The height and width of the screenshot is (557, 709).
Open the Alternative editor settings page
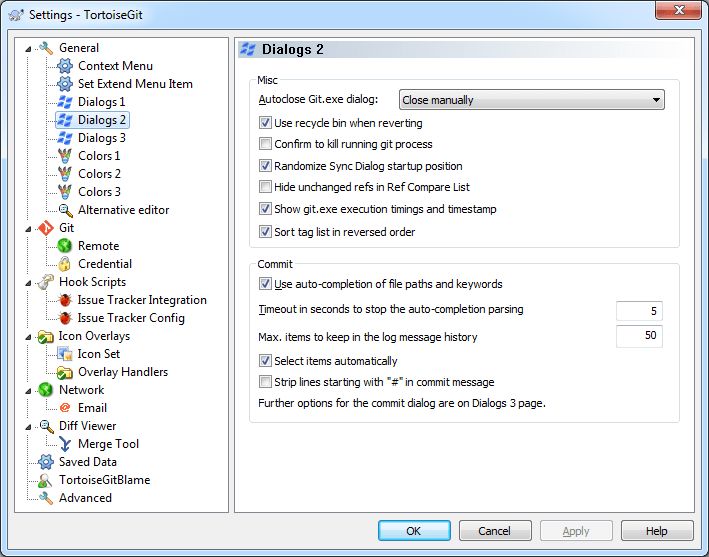point(123,210)
